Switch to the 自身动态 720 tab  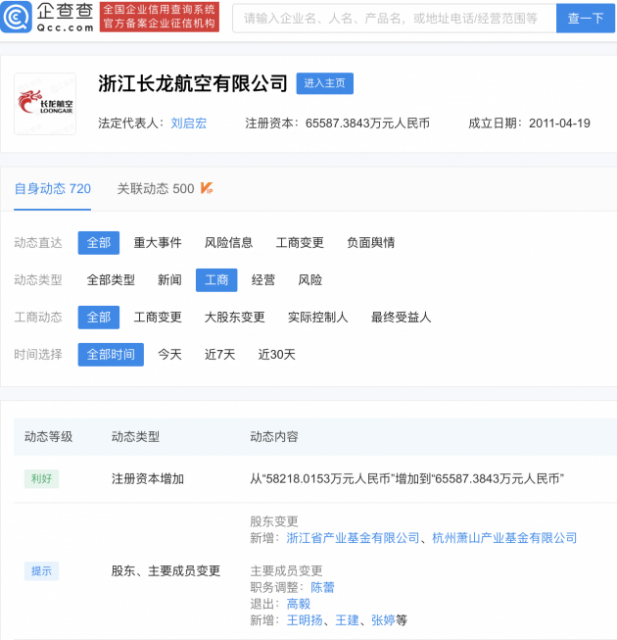tap(52, 189)
